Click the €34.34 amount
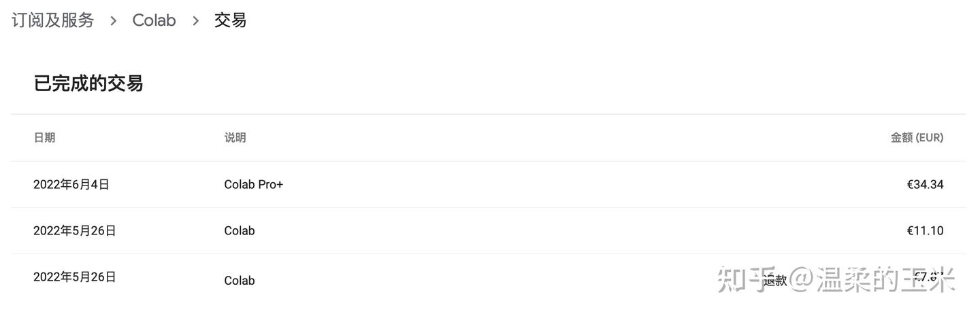980x318 pixels. pyautogui.click(x=925, y=184)
